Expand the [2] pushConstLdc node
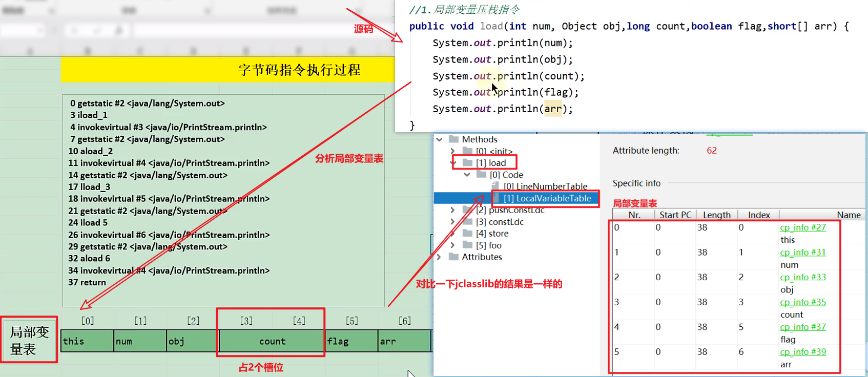This screenshot has height=377, width=868. 453,210
